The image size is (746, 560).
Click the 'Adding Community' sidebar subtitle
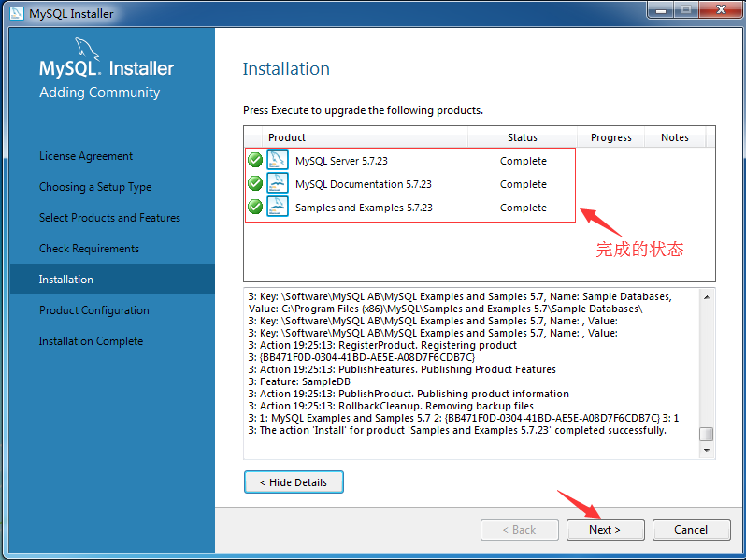99,93
